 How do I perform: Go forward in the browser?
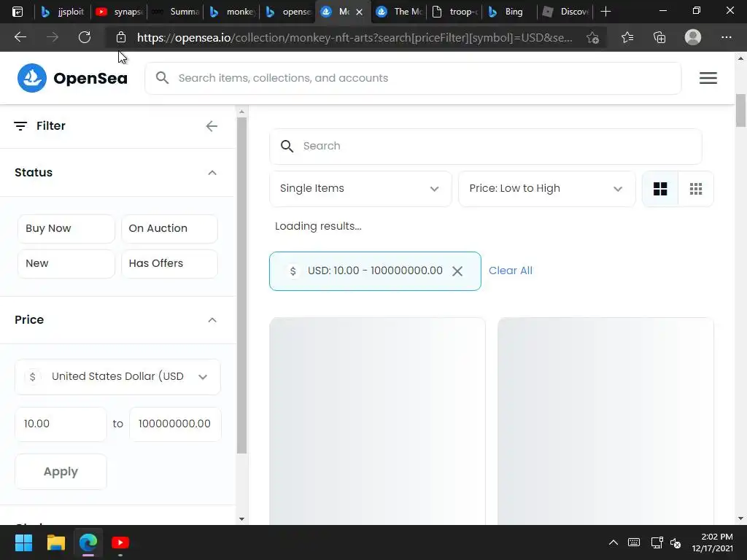coord(53,37)
